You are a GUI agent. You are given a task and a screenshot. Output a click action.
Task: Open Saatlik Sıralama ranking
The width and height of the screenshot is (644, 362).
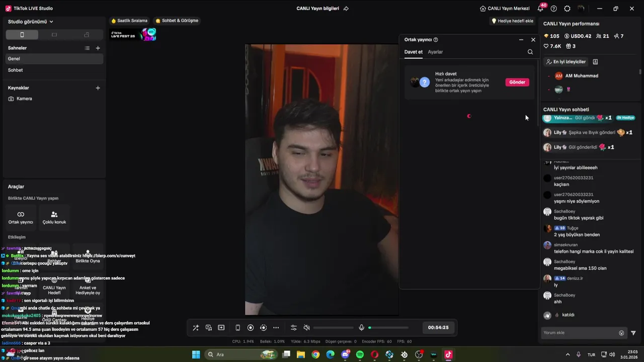pos(129,21)
